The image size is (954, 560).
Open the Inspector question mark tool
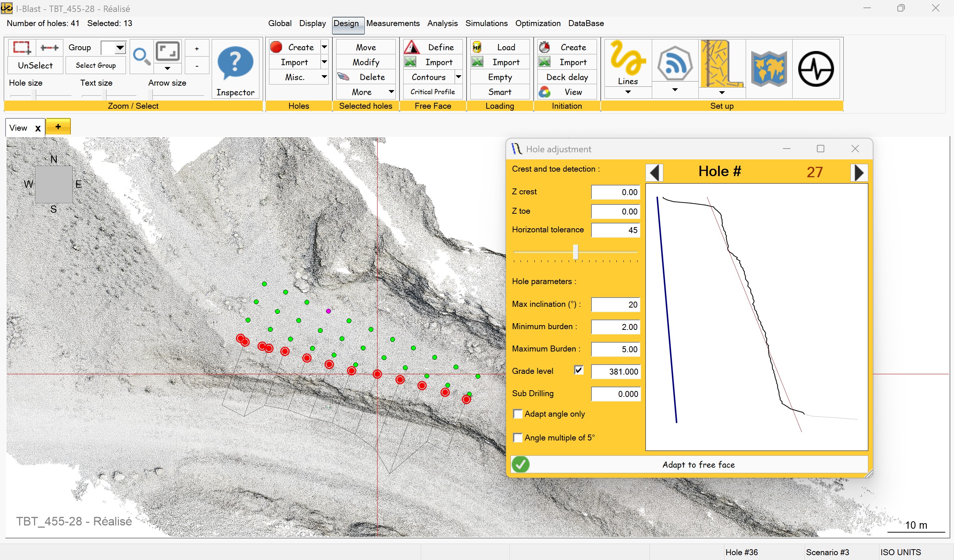tap(235, 64)
